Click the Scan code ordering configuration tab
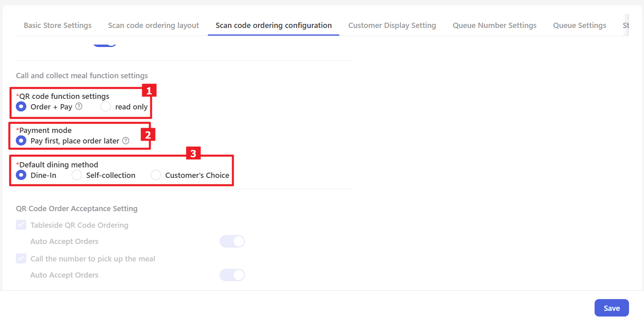The width and height of the screenshot is (644, 323). (273, 26)
